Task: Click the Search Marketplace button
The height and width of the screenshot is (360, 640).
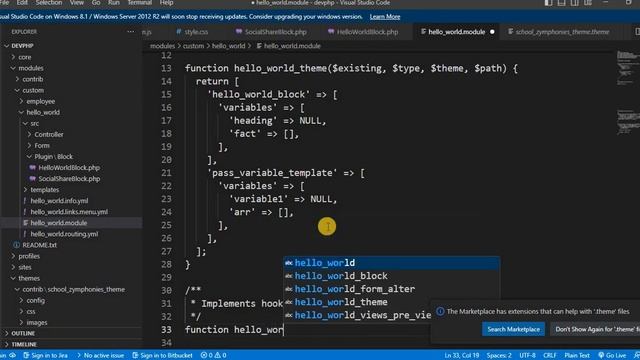Action: pos(513,329)
